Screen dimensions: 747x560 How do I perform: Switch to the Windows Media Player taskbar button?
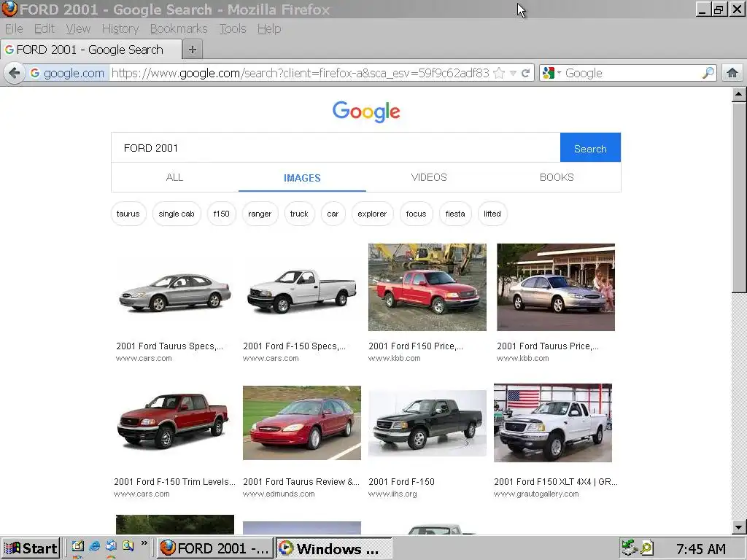333,548
